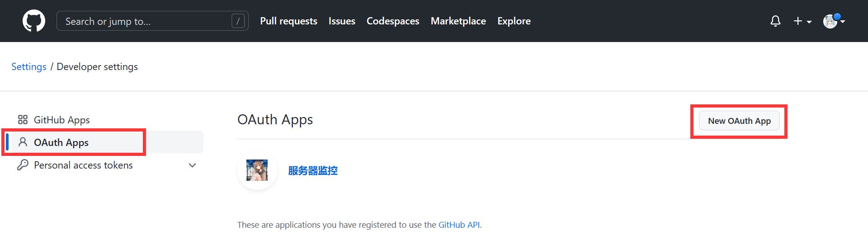
Task: Select the OAuth Apps person icon
Action: [23, 142]
